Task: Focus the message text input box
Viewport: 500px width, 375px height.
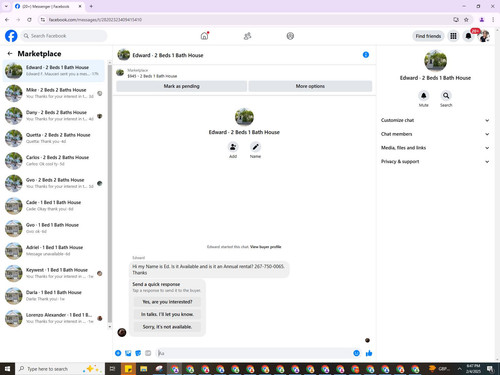Action: pos(253,353)
